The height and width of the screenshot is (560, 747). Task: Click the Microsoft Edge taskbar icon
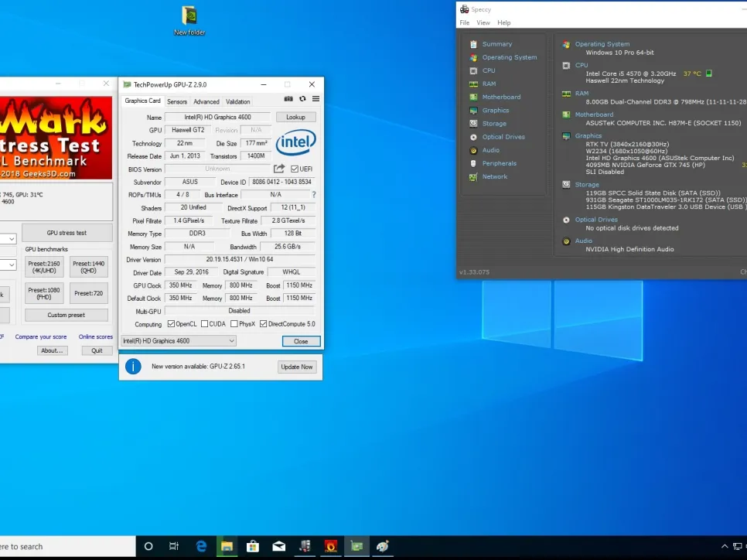(201, 546)
